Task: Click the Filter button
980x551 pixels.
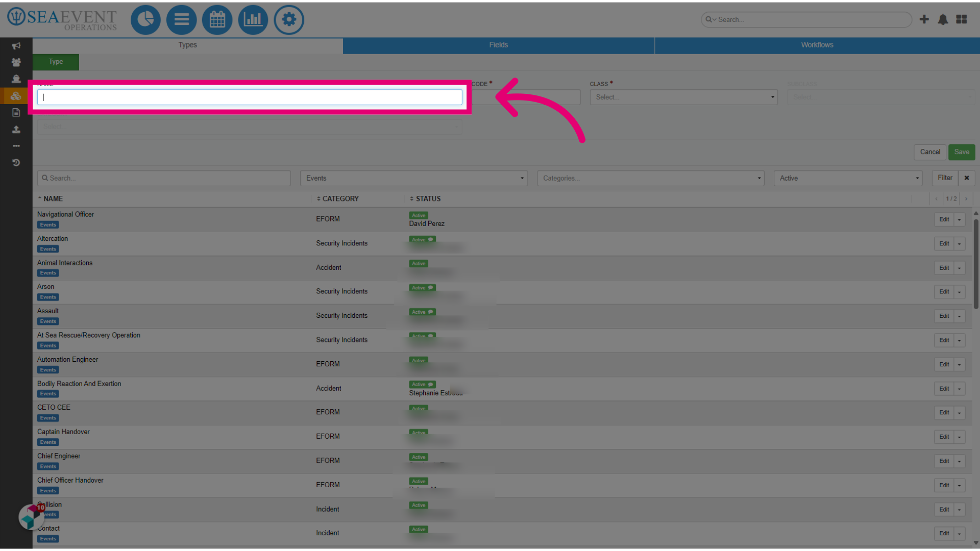Action: [945, 178]
